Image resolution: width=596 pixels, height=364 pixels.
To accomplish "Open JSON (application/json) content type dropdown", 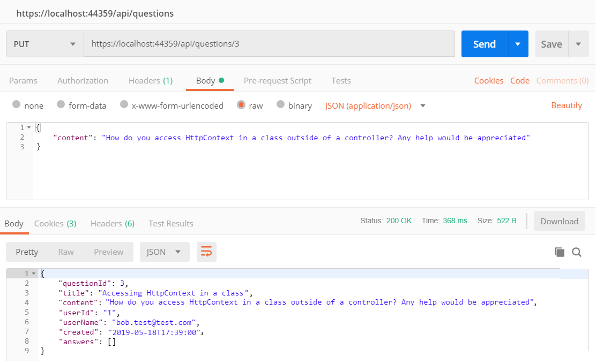I will pos(423,105).
